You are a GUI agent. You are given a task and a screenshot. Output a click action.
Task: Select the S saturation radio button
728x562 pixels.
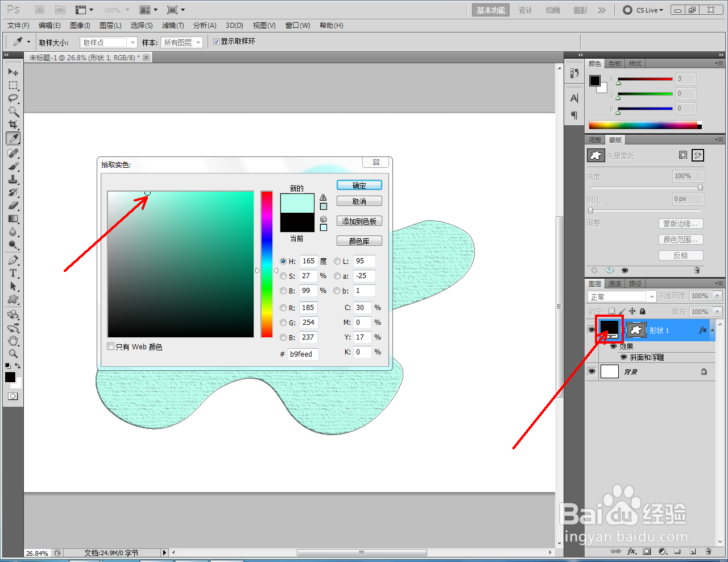tap(283, 276)
